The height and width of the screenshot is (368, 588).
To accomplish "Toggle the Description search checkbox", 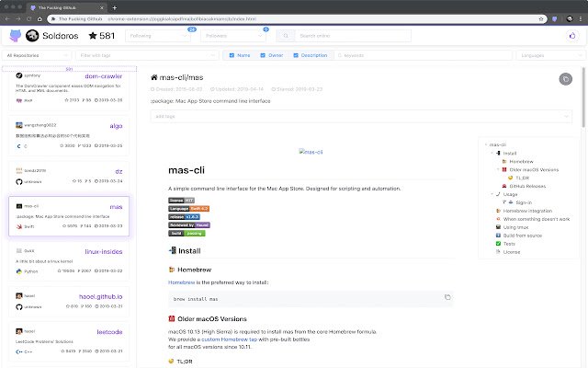I will click(296, 55).
